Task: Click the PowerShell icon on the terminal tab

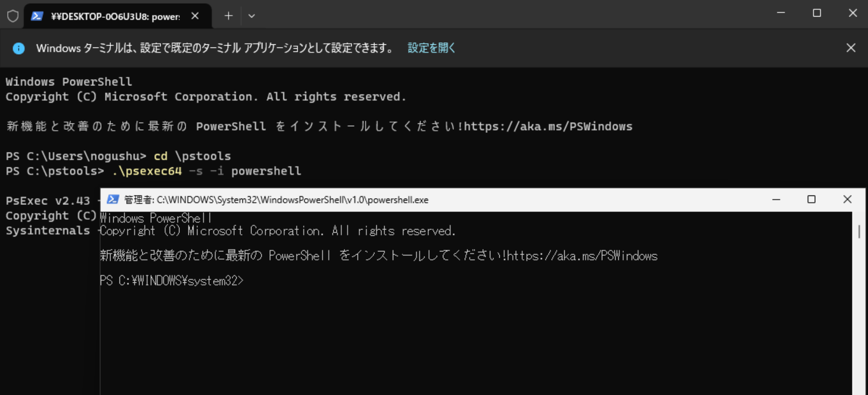Action: tap(37, 16)
